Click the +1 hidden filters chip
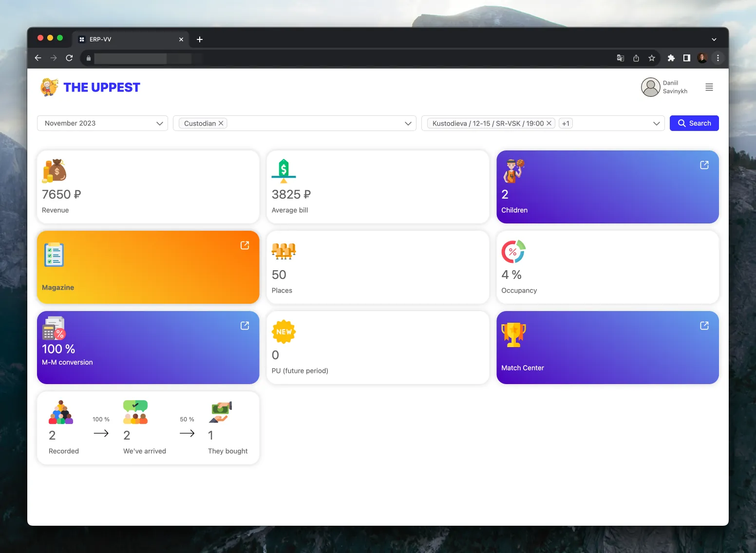Screen dimensions: 756x553 566,123
